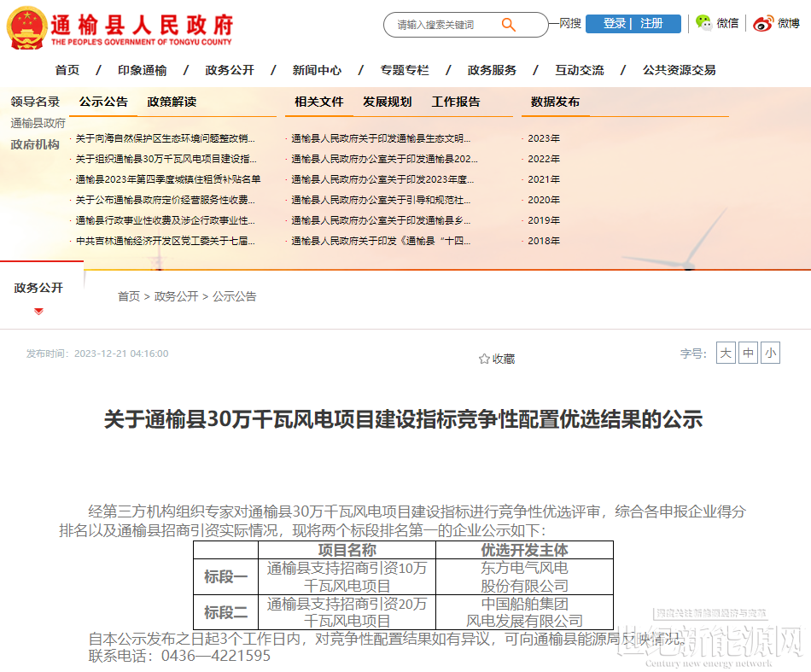Viewport: 811px width, 672px height.
Task: Open the Weibo icon link
Action: 763,23
